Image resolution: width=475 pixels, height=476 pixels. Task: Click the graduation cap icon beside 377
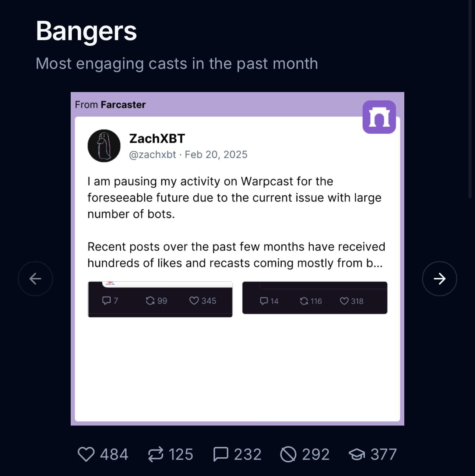356,455
